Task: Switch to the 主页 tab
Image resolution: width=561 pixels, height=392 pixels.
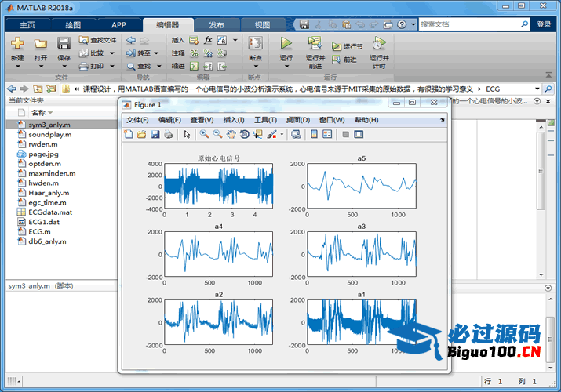Action: coord(27,24)
